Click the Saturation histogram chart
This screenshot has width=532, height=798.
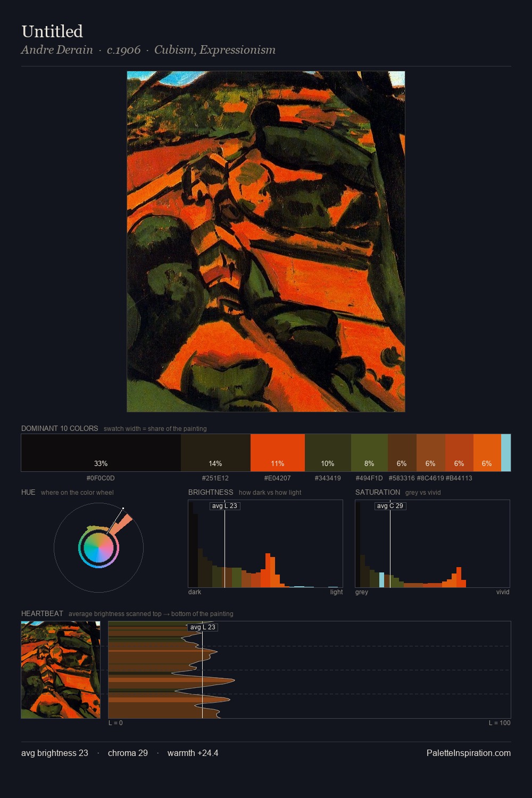[433, 544]
